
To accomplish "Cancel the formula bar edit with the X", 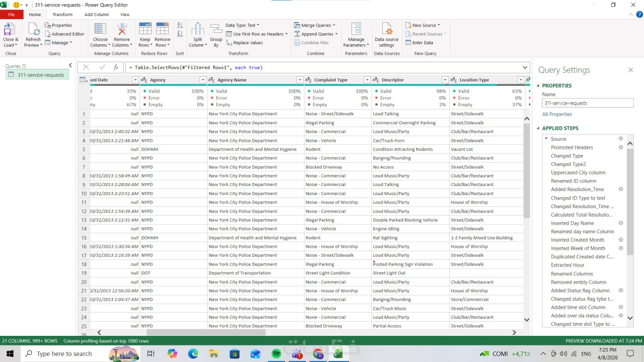I will click(86, 67).
